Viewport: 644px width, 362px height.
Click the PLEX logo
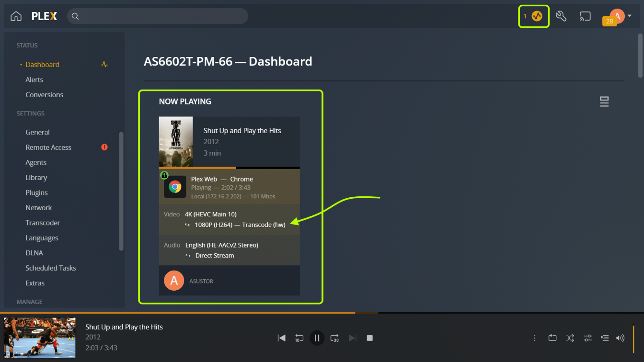[x=45, y=16]
